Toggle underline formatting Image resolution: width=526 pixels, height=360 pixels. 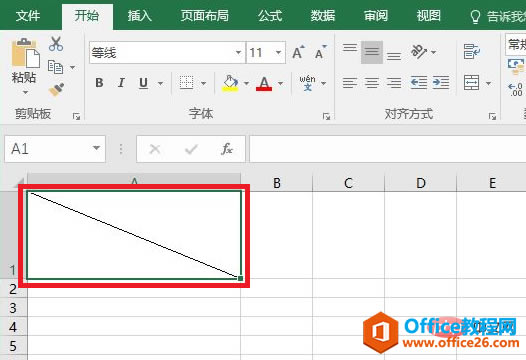pyautogui.click(x=144, y=83)
